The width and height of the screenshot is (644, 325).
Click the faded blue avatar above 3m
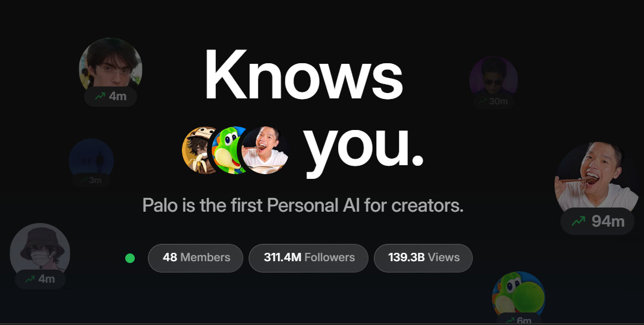click(91, 158)
